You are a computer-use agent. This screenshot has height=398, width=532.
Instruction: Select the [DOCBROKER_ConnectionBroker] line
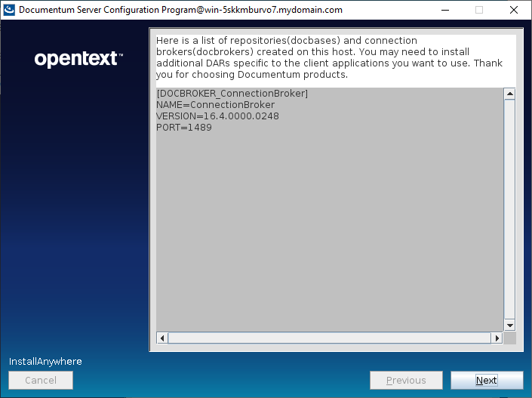pos(232,94)
